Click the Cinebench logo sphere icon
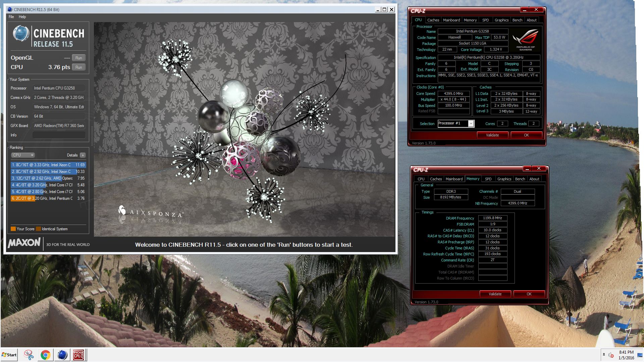This screenshot has width=644, height=362. tap(21, 34)
